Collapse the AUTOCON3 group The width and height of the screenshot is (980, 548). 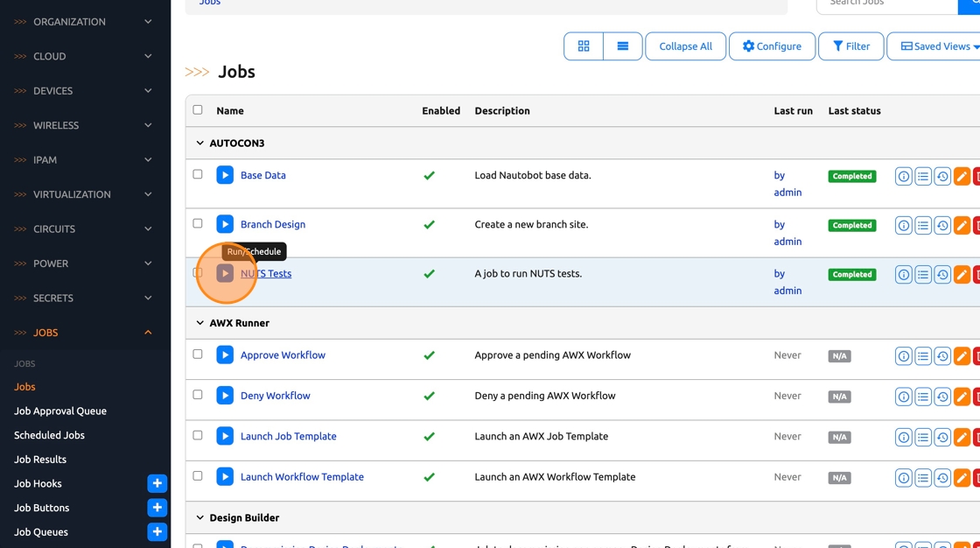pos(200,143)
